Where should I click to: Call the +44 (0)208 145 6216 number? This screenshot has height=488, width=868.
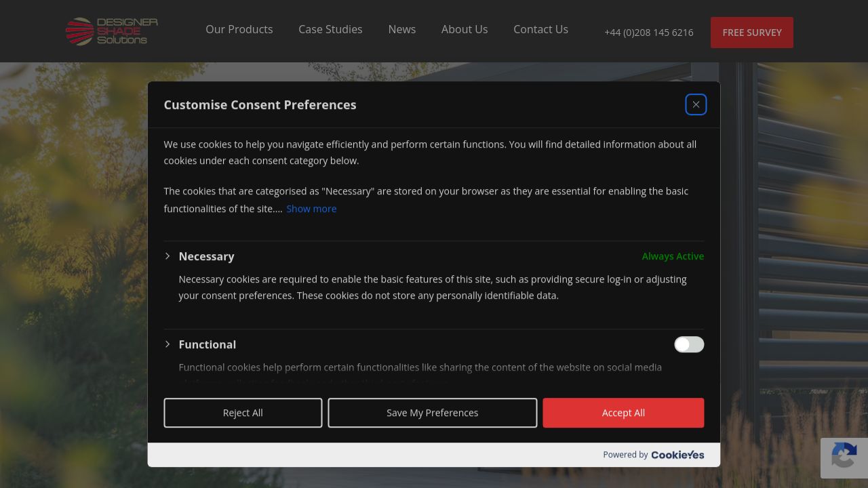649,33
